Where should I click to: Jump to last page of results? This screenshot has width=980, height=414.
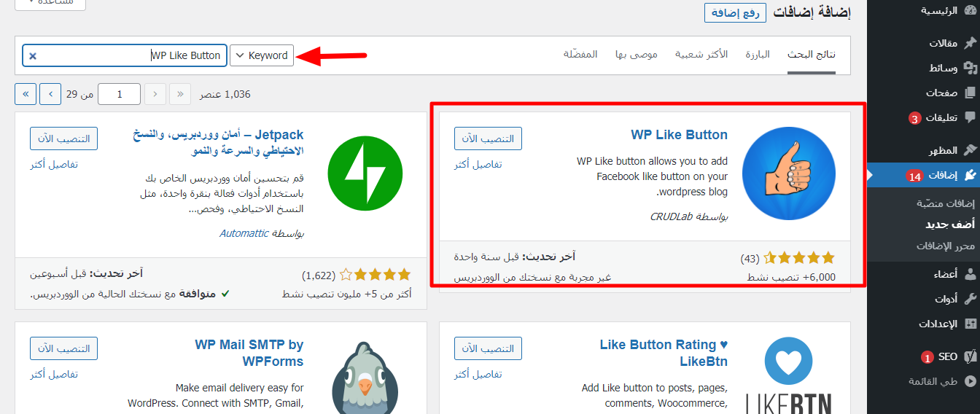(x=26, y=94)
